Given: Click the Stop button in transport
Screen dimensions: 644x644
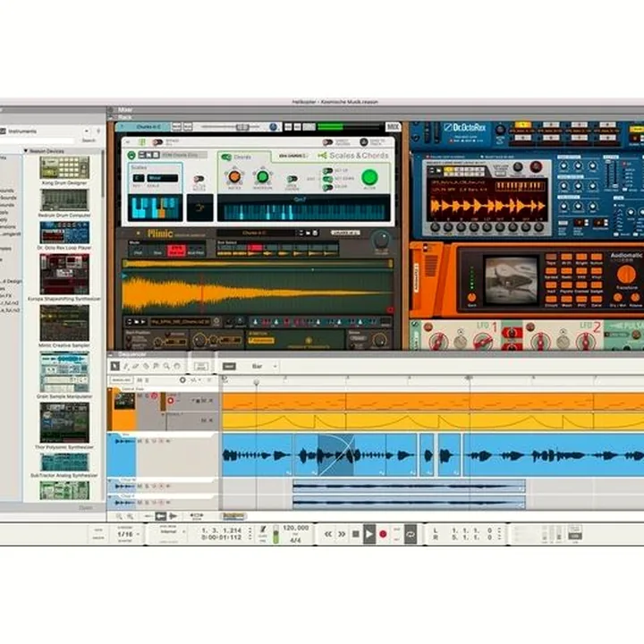Looking at the screenshot, I should click(356, 534).
